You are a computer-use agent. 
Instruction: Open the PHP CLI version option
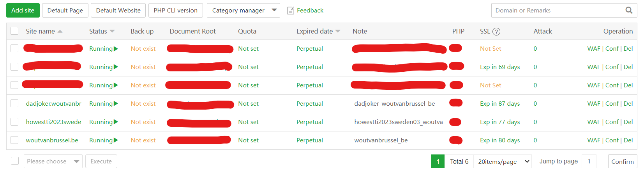click(x=175, y=11)
